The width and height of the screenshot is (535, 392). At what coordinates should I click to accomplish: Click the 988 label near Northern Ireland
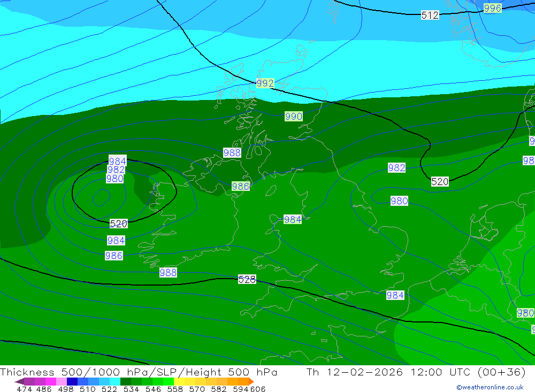click(232, 152)
